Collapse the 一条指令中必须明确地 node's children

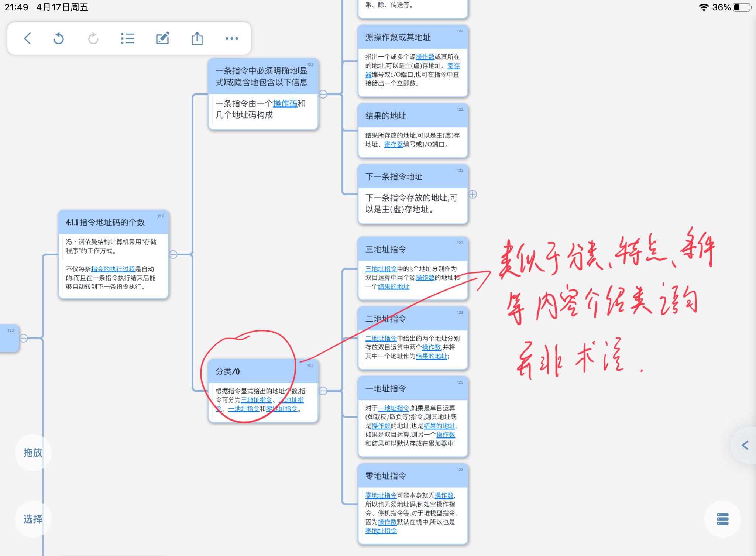coord(323,94)
